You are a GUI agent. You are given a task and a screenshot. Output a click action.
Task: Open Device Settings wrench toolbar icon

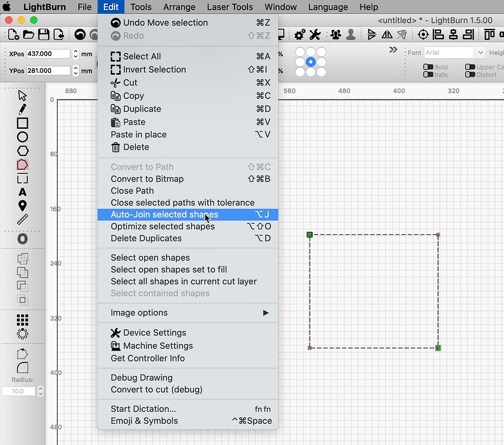[315, 34]
